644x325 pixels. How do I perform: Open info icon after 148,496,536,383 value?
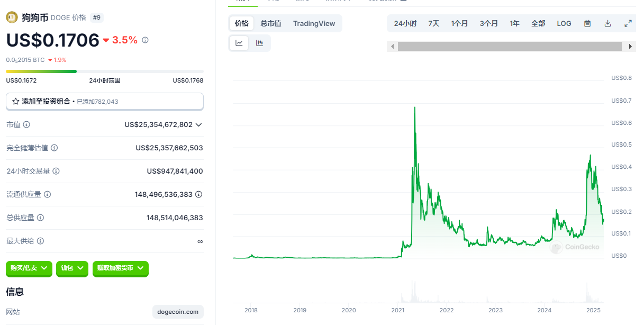[199, 194]
